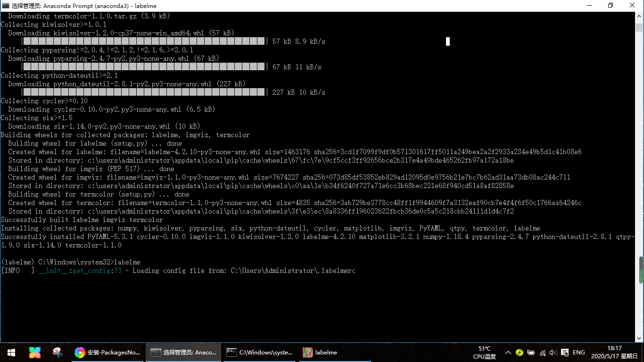Switch to the 安装-PackagesNo... browser window
644x362 pixels.
coord(108,353)
